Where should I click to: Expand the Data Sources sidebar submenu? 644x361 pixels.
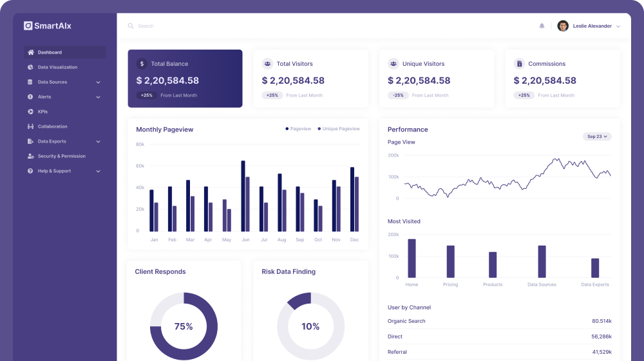coord(98,82)
